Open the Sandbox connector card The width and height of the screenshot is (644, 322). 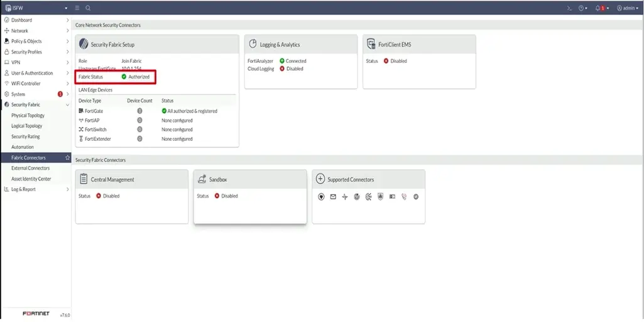point(250,197)
